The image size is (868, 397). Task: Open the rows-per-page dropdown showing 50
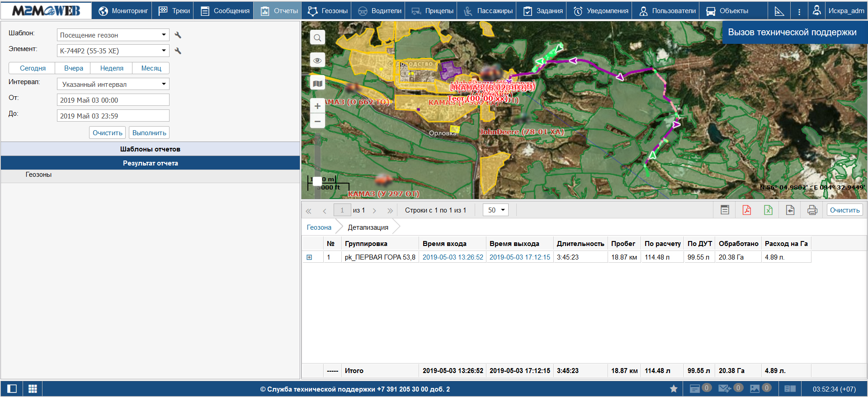pyautogui.click(x=495, y=210)
